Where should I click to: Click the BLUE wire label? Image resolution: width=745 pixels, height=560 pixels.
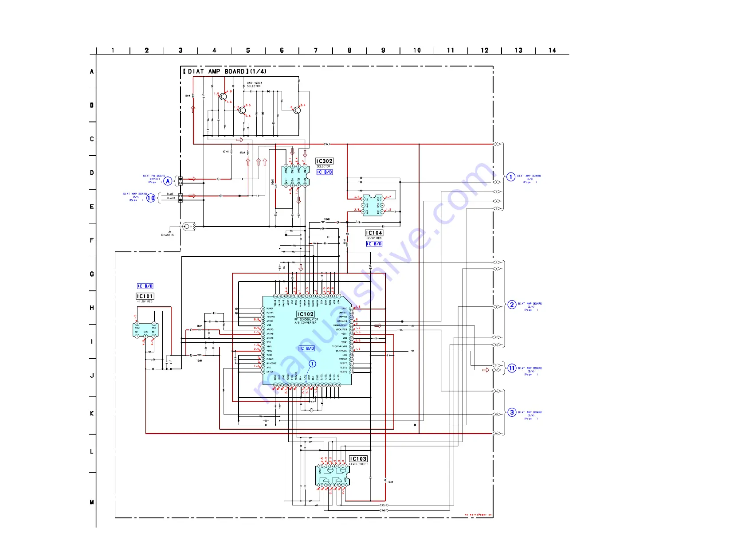[x=170, y=194]
